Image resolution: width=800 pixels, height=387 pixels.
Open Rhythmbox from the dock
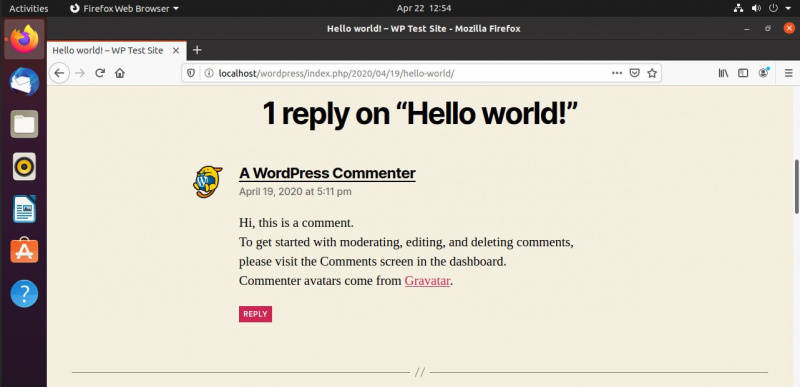point(24,166)
